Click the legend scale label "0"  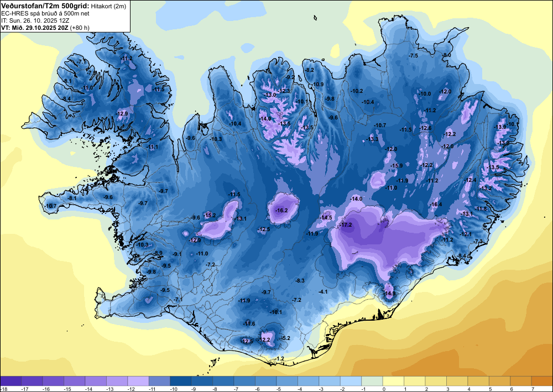pos(383,389)
